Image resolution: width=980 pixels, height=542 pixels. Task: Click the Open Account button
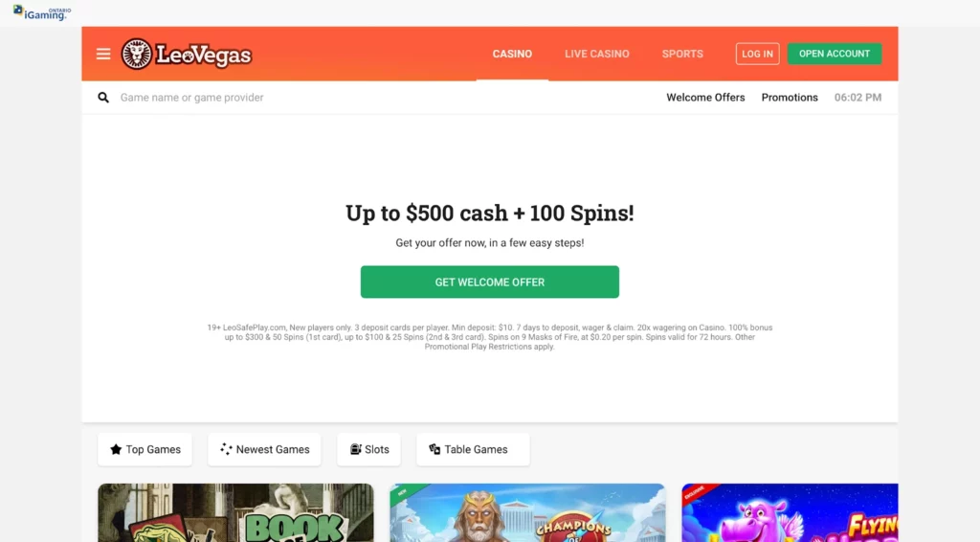tap(835, 54)
